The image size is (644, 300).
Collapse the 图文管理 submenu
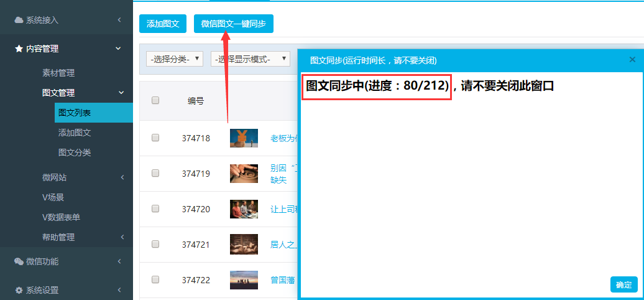click(121, 93)
